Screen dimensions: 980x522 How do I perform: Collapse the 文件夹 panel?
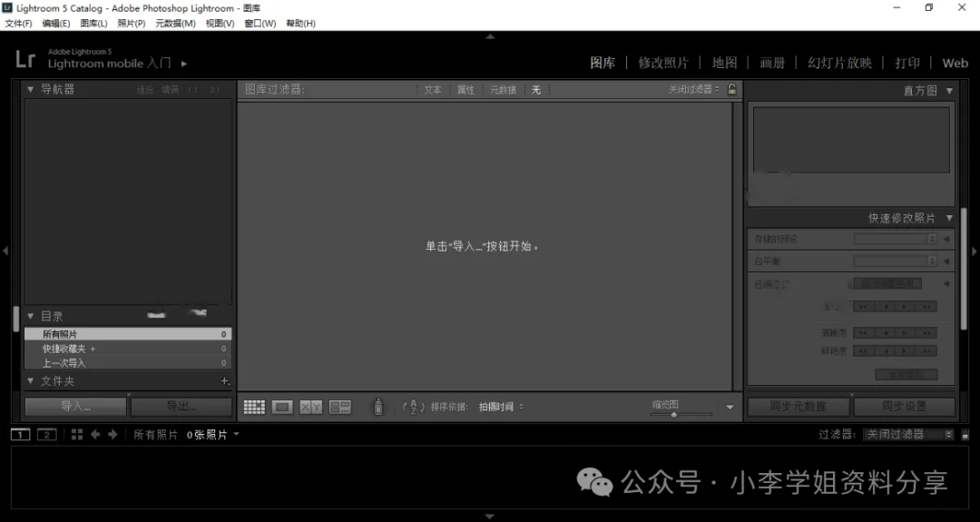click(x=30, y=380)
